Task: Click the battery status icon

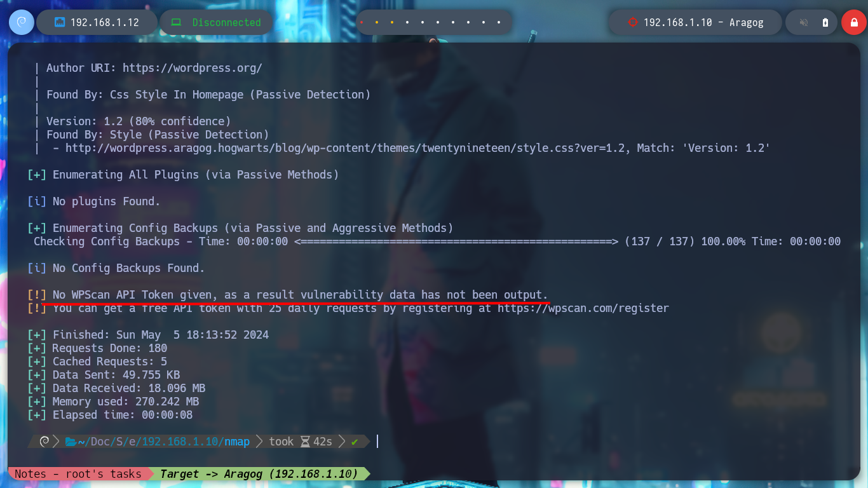Action: tap(825, 22)
